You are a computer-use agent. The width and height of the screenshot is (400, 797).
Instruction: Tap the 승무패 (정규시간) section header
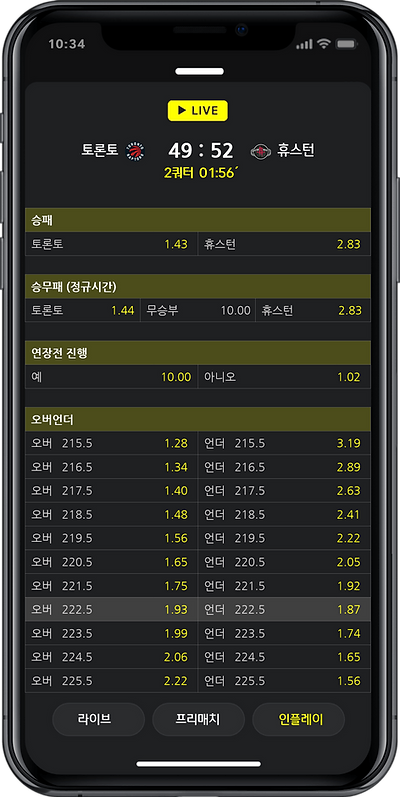[198, 287]
